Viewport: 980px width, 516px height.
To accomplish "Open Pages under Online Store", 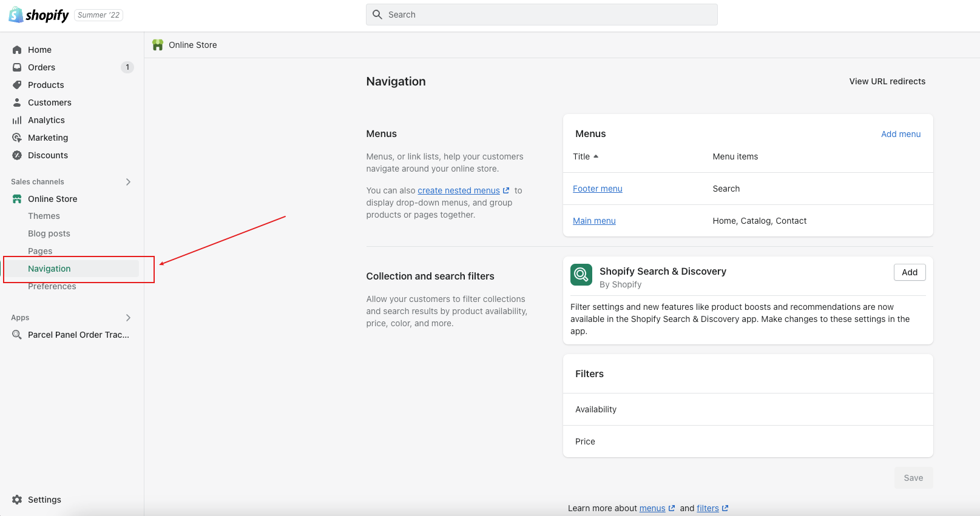I will click(40, 251).
